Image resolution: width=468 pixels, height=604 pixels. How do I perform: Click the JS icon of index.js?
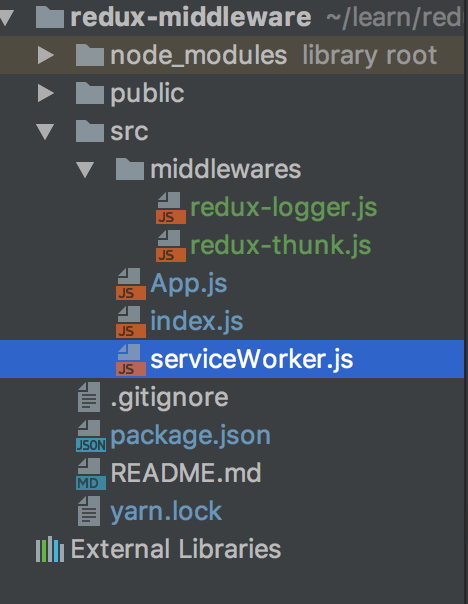[x=131, y=322]
